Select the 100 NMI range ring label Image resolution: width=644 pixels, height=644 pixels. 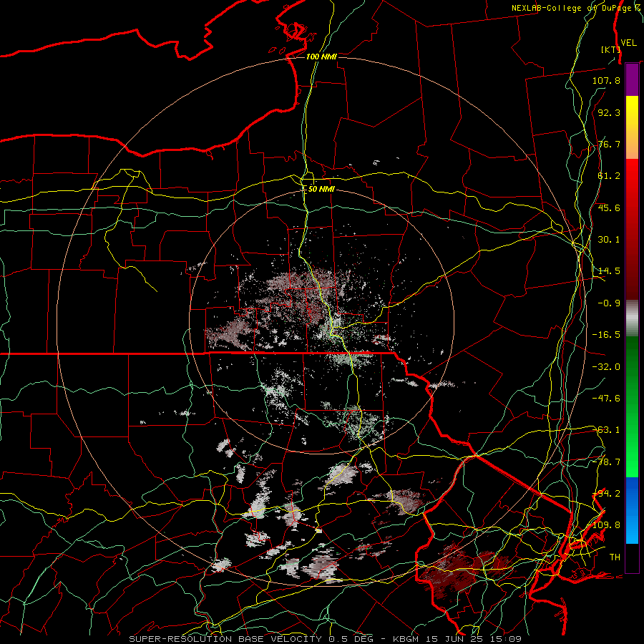click(321, 57)
